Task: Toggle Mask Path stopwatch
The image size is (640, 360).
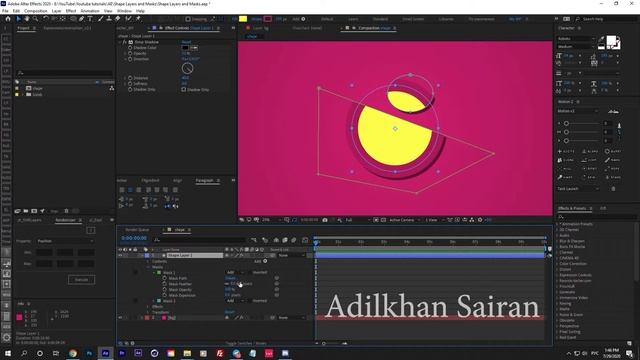Action: pos(164,278)
